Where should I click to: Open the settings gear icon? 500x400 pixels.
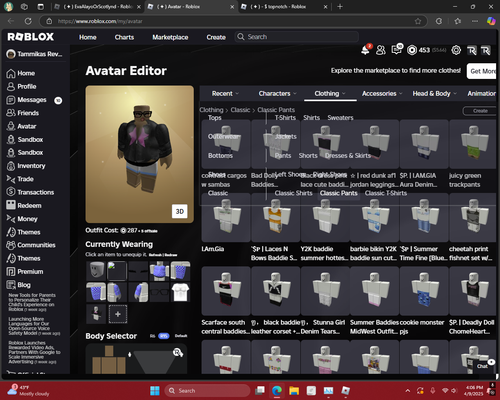click(456, 50)
